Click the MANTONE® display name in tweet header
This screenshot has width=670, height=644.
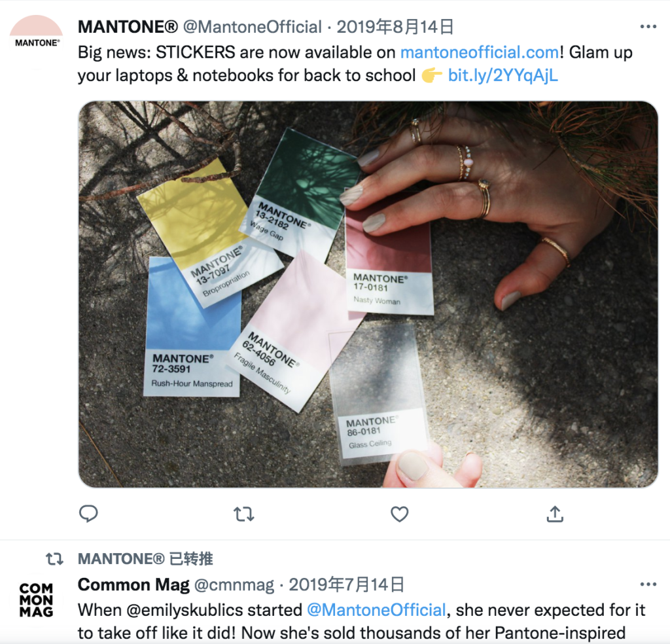[128, 26]
